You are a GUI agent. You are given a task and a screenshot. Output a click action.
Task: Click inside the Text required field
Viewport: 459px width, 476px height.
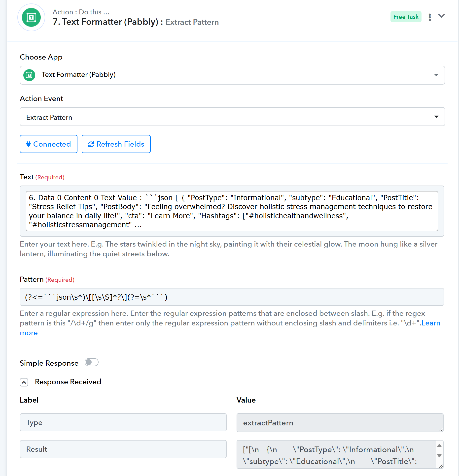232,211
